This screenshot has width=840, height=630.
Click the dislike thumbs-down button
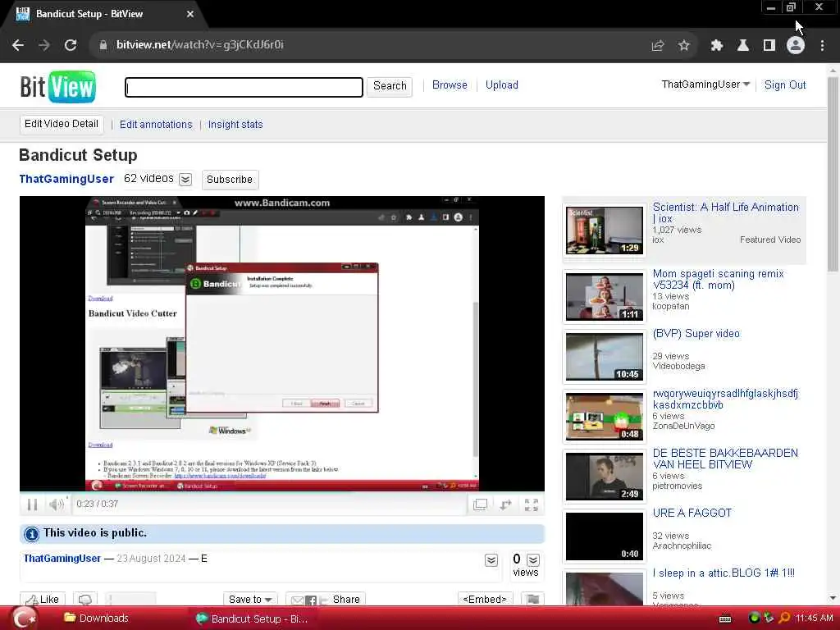click(85, 599)
